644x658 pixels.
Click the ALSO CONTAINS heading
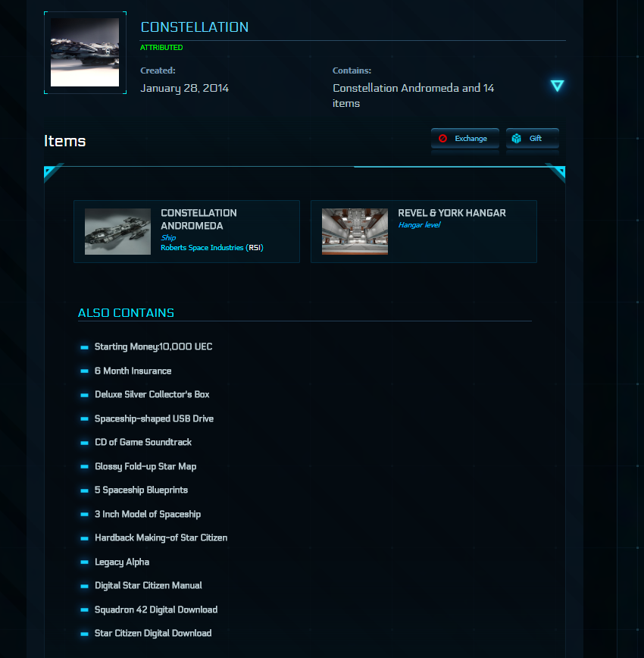126,313
